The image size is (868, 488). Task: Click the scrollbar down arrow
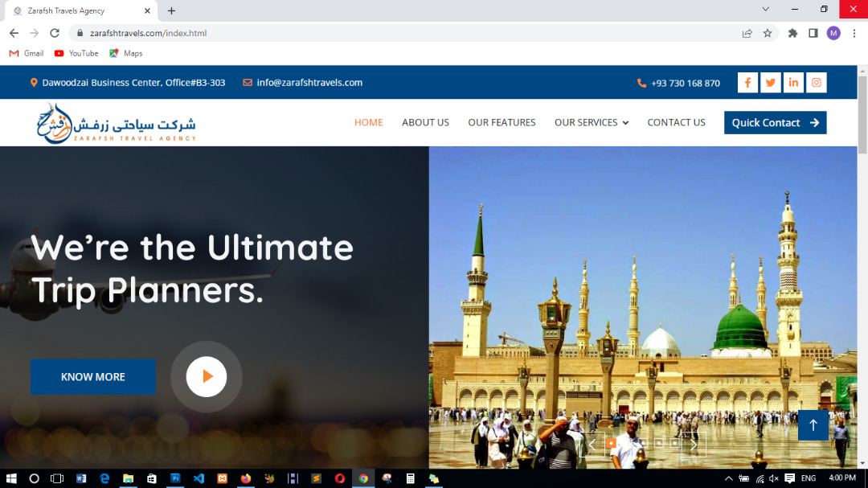[862, 464]
